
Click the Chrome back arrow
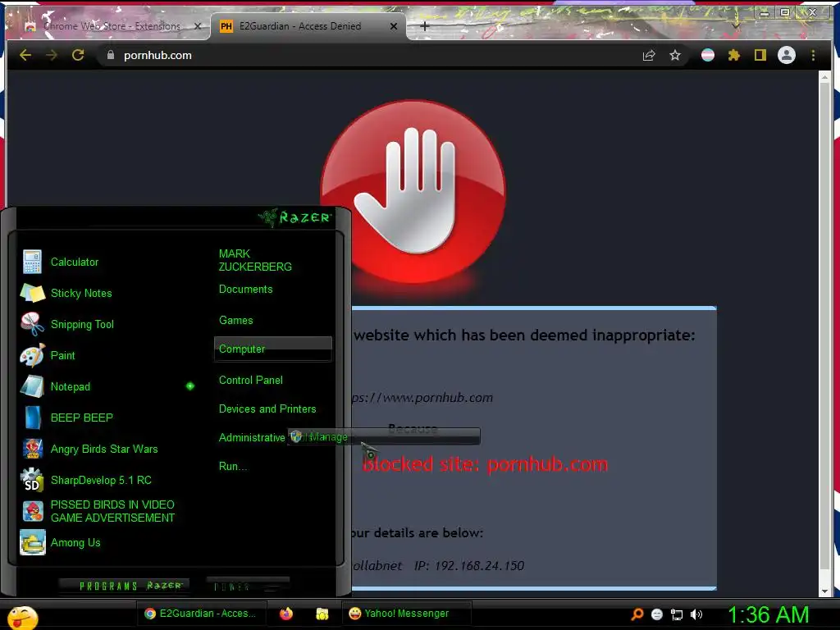(25, 55)
